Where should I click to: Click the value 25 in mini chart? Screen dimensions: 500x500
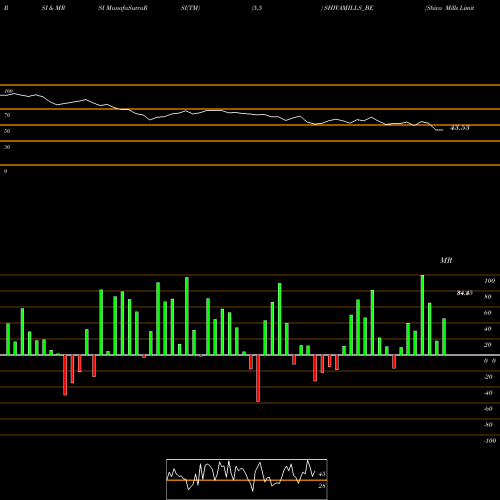point(322,486)
